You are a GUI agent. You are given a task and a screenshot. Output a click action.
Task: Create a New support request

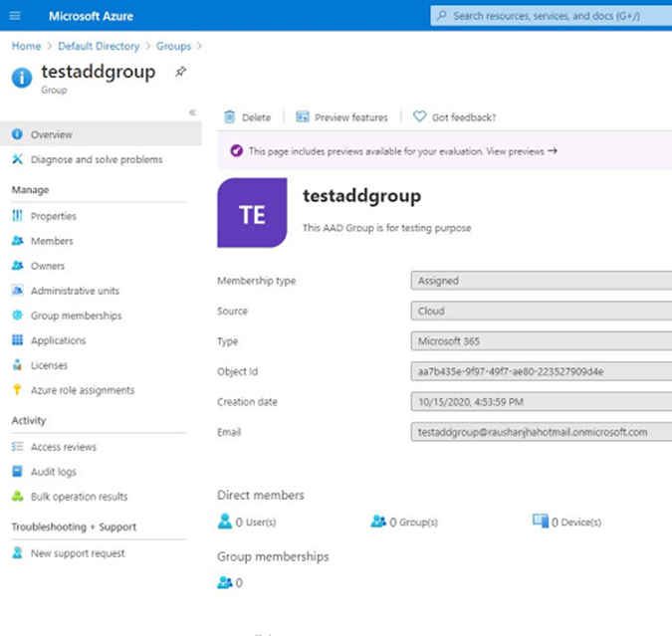coord(78,553)
